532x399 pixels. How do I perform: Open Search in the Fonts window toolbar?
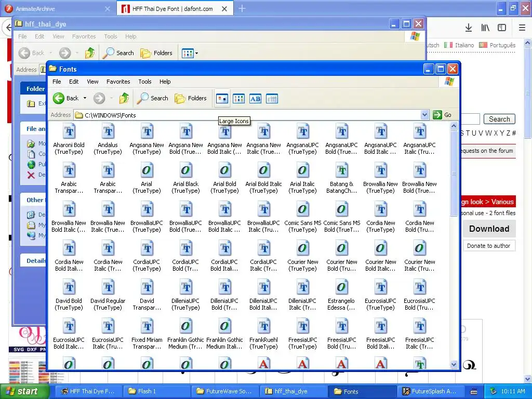[x=153, y=98]
